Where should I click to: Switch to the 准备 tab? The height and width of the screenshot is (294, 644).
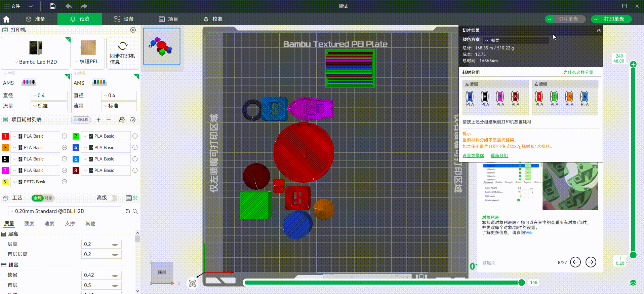[36, 19]
